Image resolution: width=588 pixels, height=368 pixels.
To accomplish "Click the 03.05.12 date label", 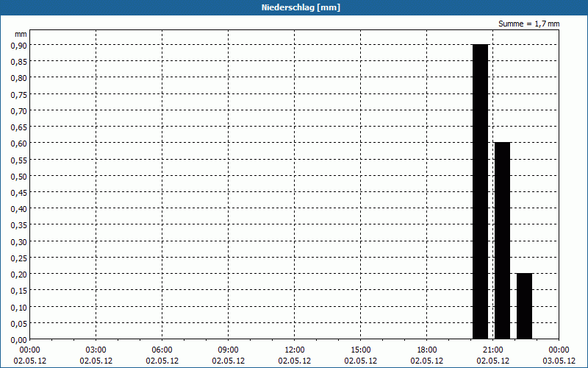I will (x=559, y=361).
